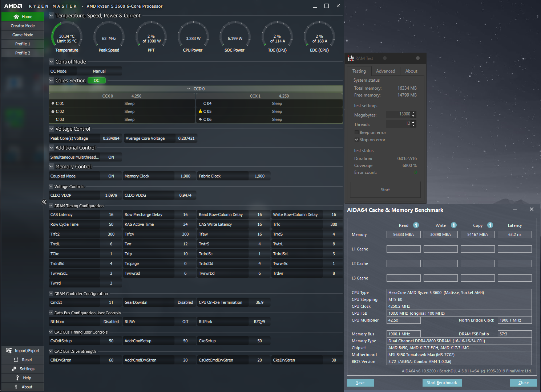Switch to Creator Mode
The width and height of the screenshot is (541, 392).
(x=23, y=26)
